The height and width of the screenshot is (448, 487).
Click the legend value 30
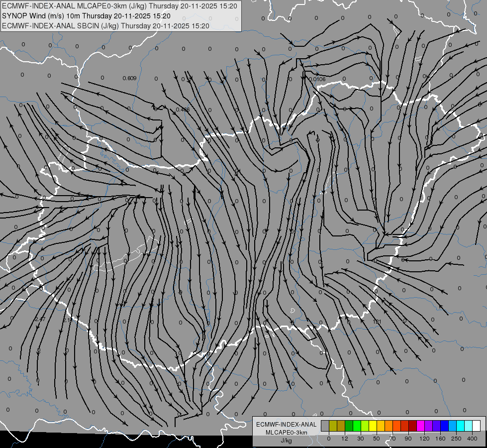(360, 439)
